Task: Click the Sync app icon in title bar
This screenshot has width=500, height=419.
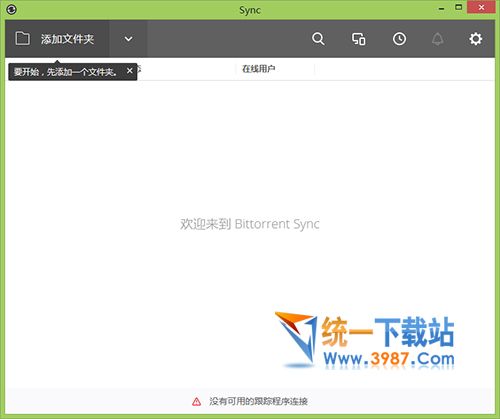Action: 11,9
